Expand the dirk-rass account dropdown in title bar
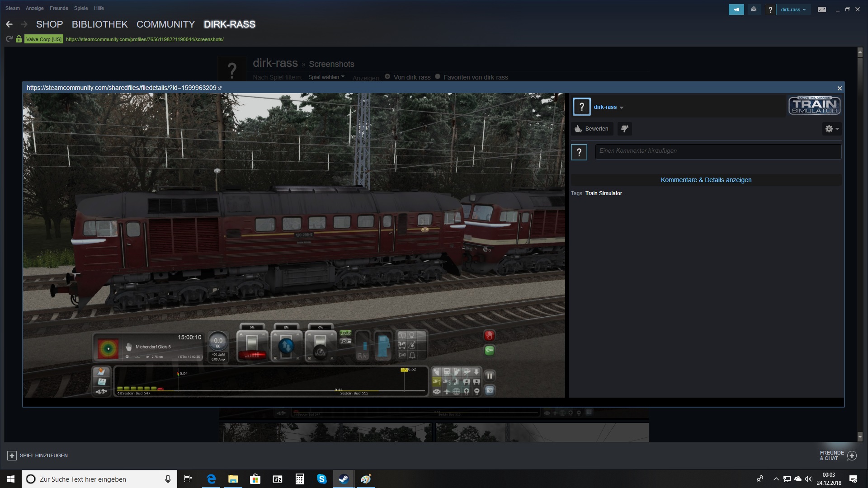The image size is (868, 488). (793, 9)
